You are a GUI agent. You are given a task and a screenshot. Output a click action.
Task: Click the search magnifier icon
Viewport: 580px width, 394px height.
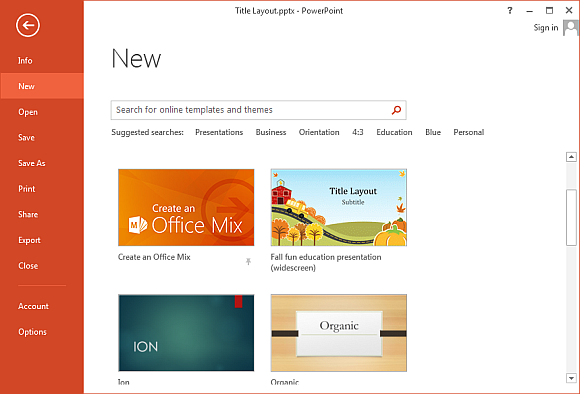396,110
